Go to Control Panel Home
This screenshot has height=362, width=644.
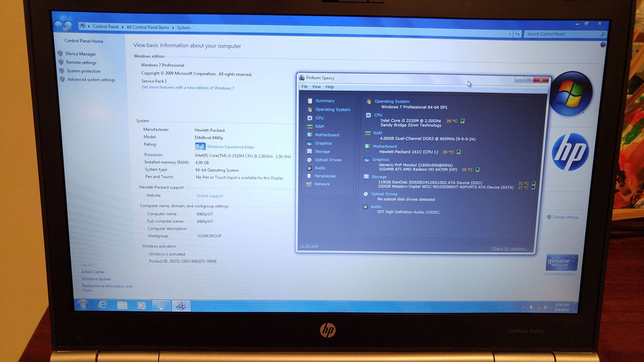pos(84,41)
